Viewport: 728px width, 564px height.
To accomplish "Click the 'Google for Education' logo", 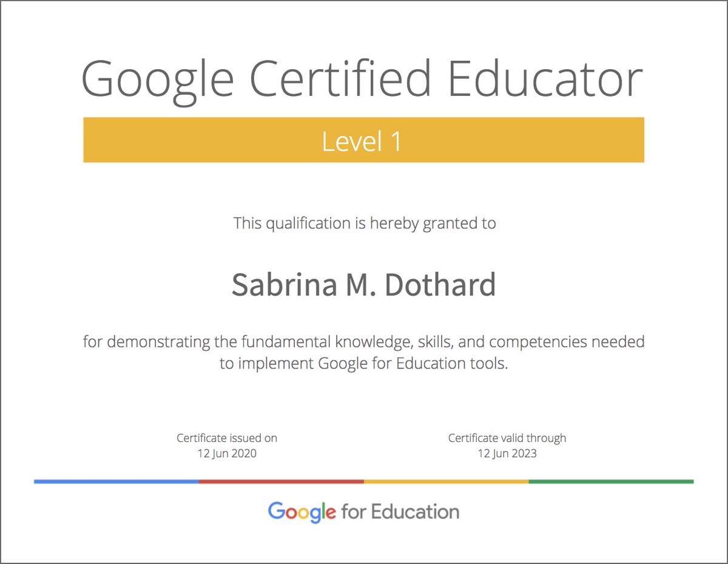I will pyautogui.click(x=363, y=512).
